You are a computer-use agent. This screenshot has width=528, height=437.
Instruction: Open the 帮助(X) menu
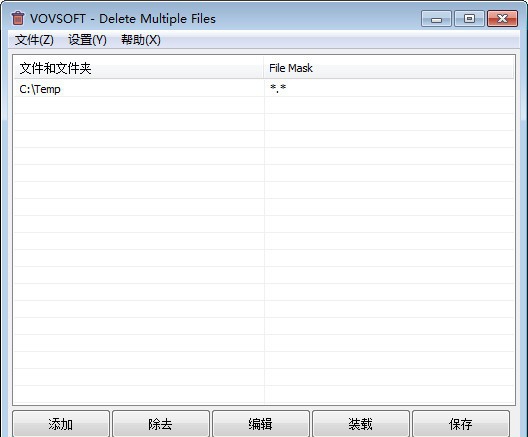141,40
